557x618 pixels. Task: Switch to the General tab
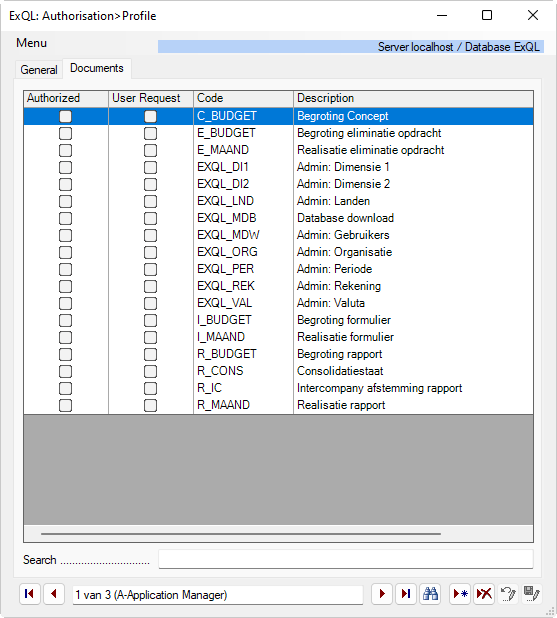pos(39,70)
